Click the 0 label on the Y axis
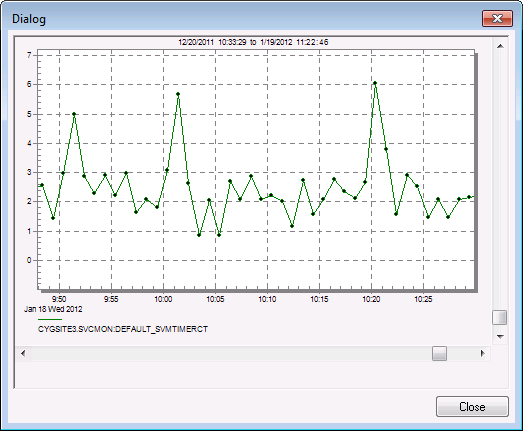 [x=29, y=260]
